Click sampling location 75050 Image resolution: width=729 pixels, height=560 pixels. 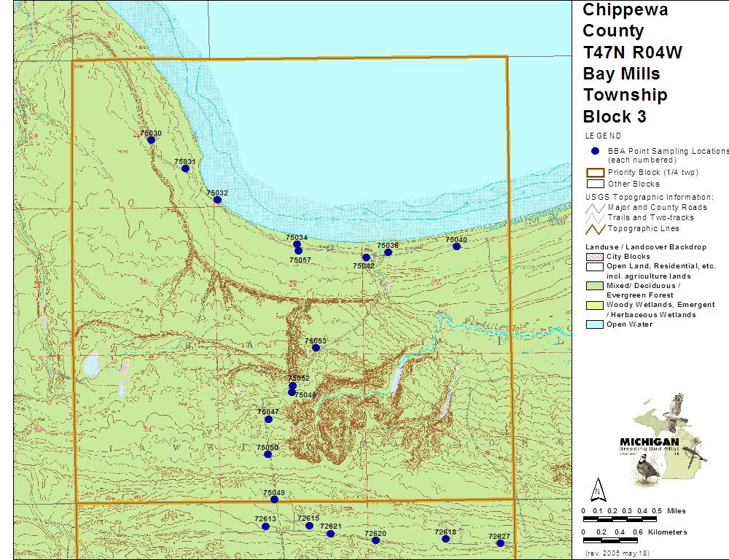click(268, 454)
